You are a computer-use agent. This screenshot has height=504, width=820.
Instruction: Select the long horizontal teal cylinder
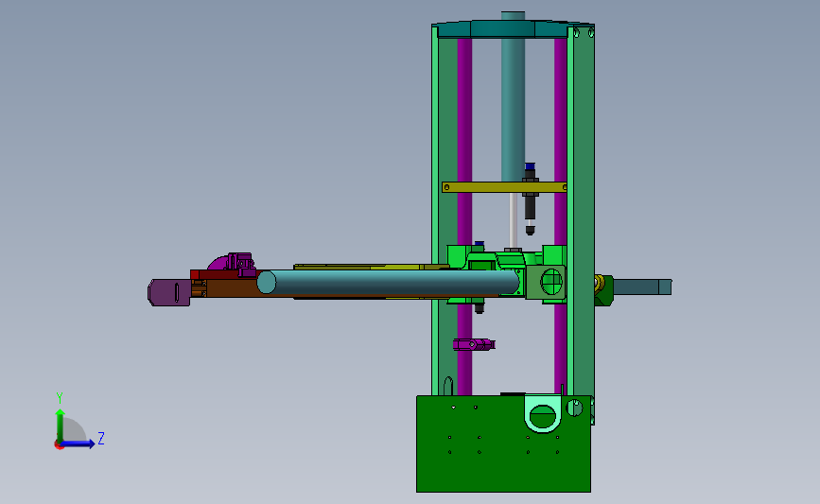pyautogui.click(x=387, y=283)
